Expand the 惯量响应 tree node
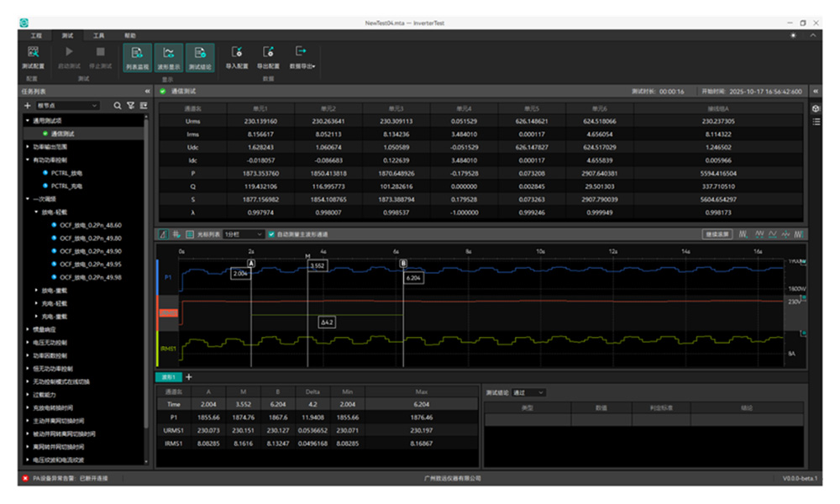This screenshot has height=504, width=840. [28, 329]
